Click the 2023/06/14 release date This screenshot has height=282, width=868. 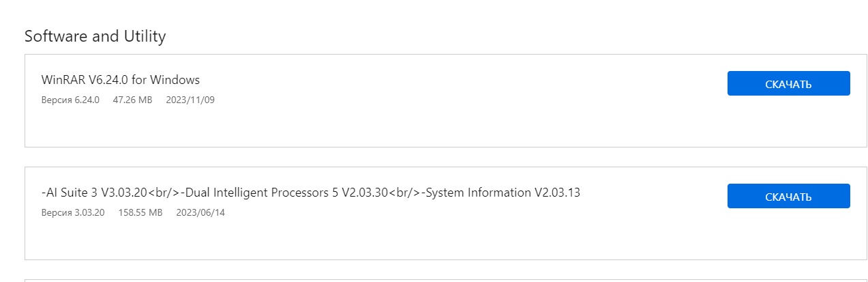200,213
